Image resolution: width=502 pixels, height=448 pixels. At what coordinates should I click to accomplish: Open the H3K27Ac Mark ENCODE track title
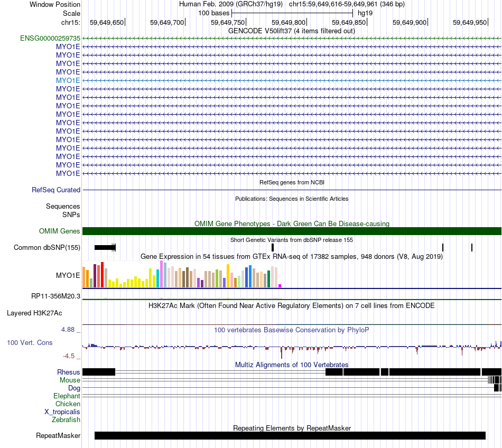click(x=292, y=305)
